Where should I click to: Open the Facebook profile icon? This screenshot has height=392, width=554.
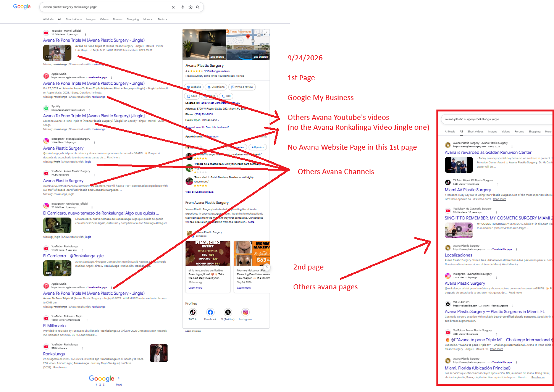point(210,312)
